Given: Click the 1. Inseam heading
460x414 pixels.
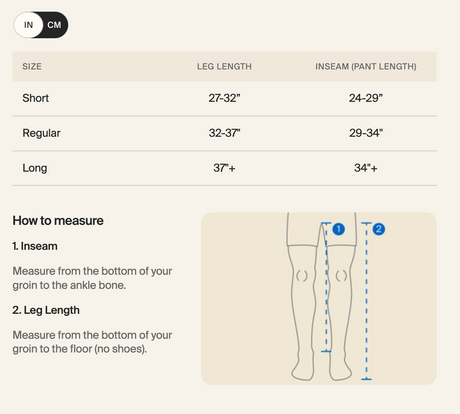Looking at the screenshot, I should [35, 246].
